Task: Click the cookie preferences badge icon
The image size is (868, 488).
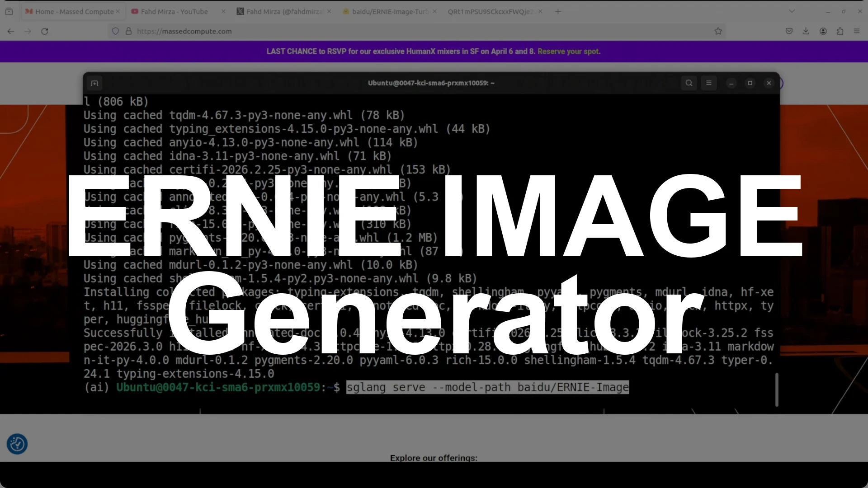Action: pos(17,444)
